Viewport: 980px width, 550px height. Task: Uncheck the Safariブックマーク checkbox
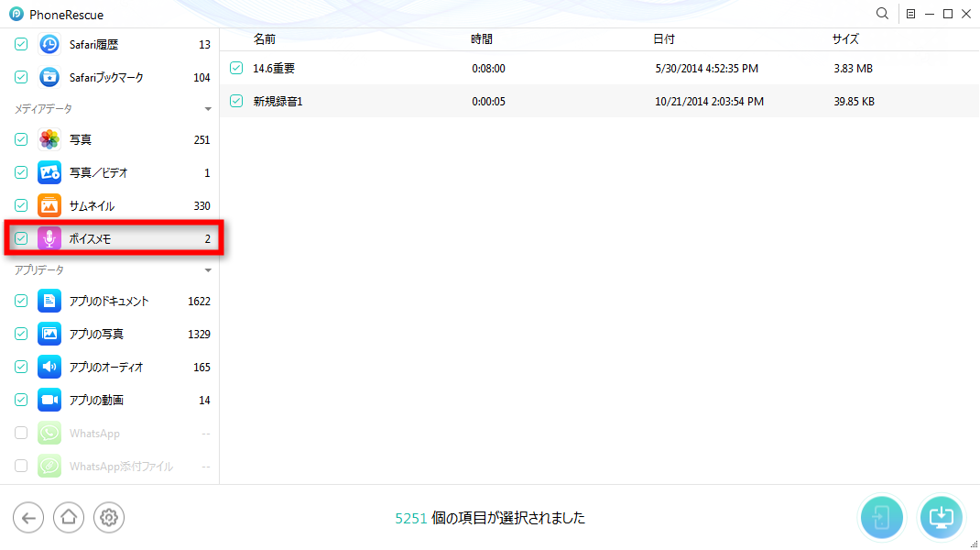21,77
